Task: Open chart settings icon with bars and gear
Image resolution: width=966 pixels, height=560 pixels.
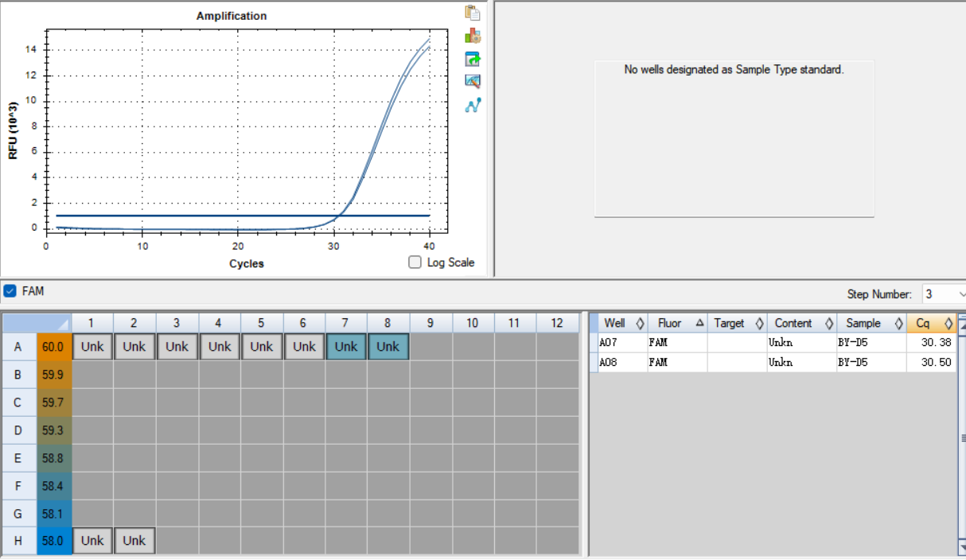Action: coord(473,36)
